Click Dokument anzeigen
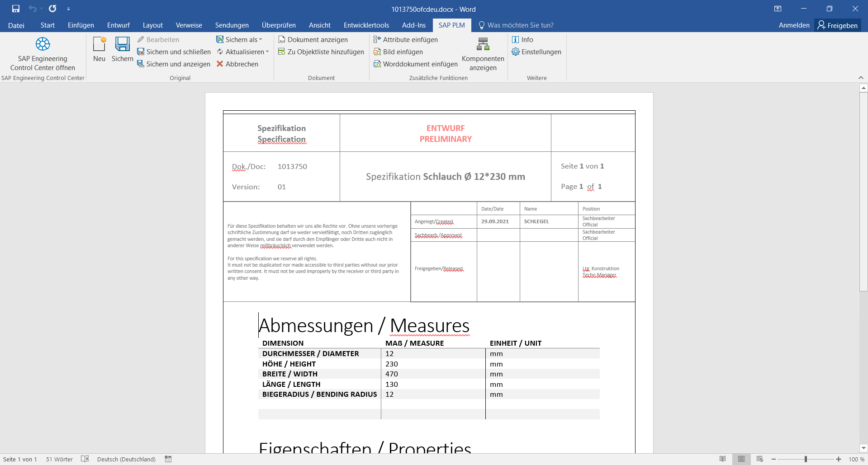 [x=313, y=40]
